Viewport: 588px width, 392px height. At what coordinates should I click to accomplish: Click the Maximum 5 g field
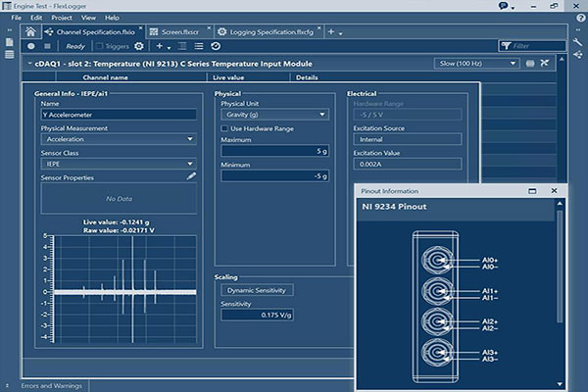pyautogui.click(x=274, y=151)
